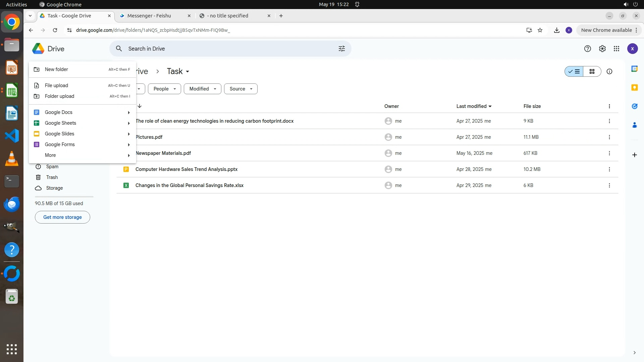View details info icon
Viewport: 644px width, 362px height.
(x=609, y=71)
